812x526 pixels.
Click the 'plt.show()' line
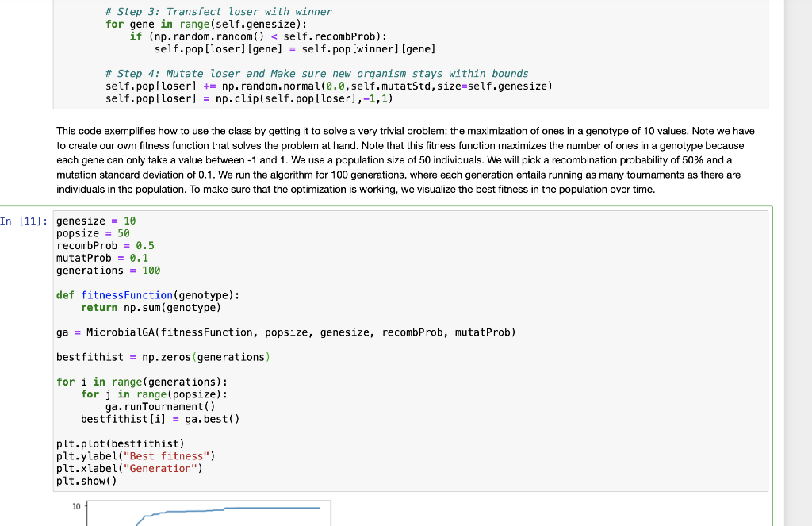click(x=86, y=482)
